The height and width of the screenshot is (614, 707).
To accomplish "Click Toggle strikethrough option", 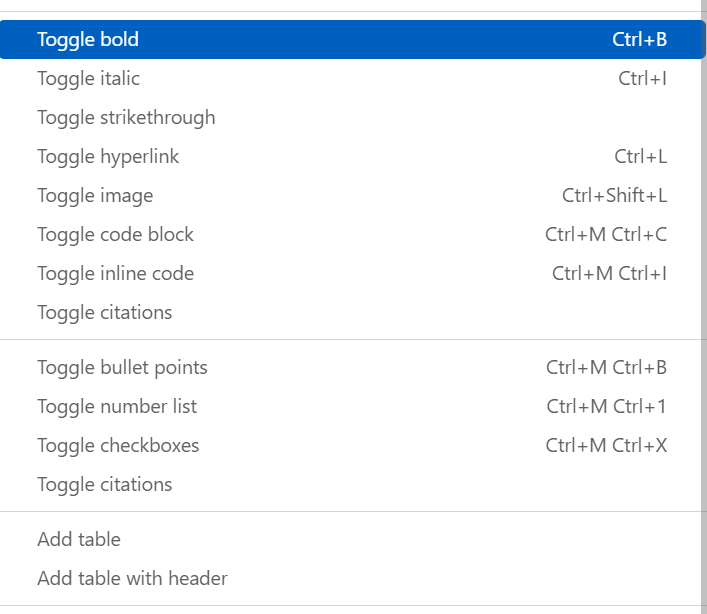I will 126,118.
